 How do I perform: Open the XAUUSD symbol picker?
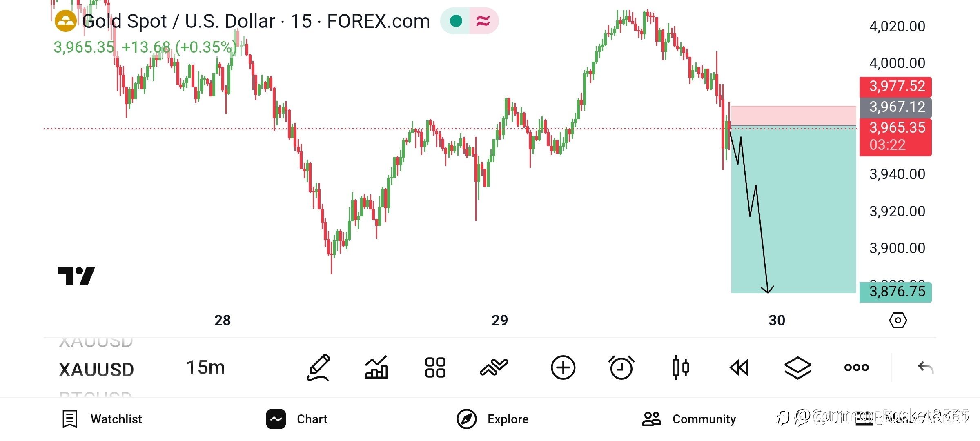pos(96,370)
